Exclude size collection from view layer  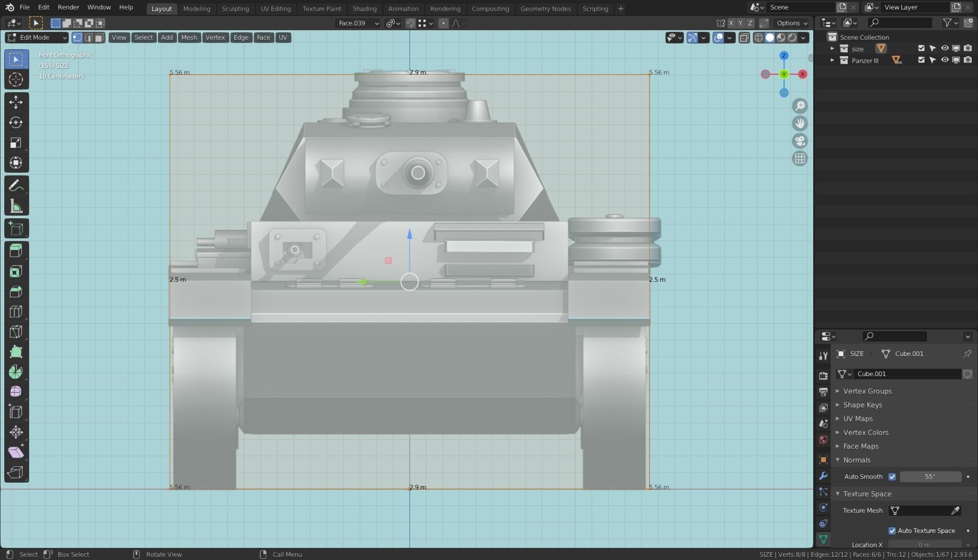tap(921, 48)
